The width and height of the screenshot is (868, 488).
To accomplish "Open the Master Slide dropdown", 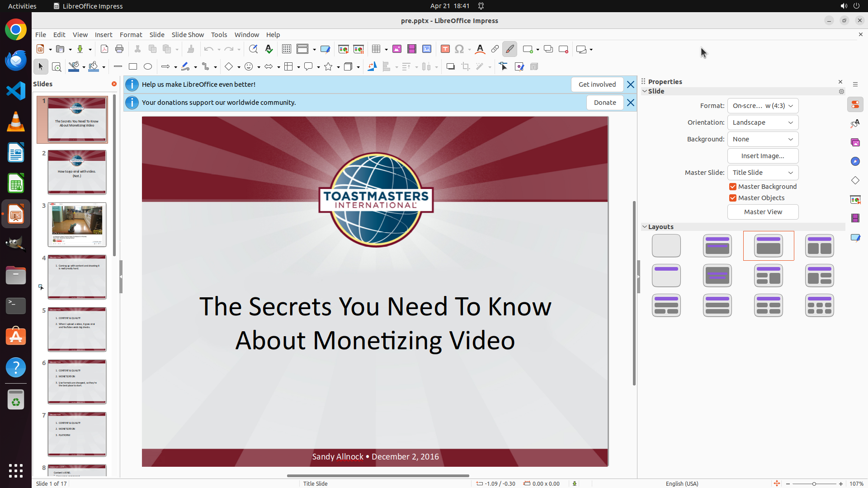I will click(x=763, y=173).
